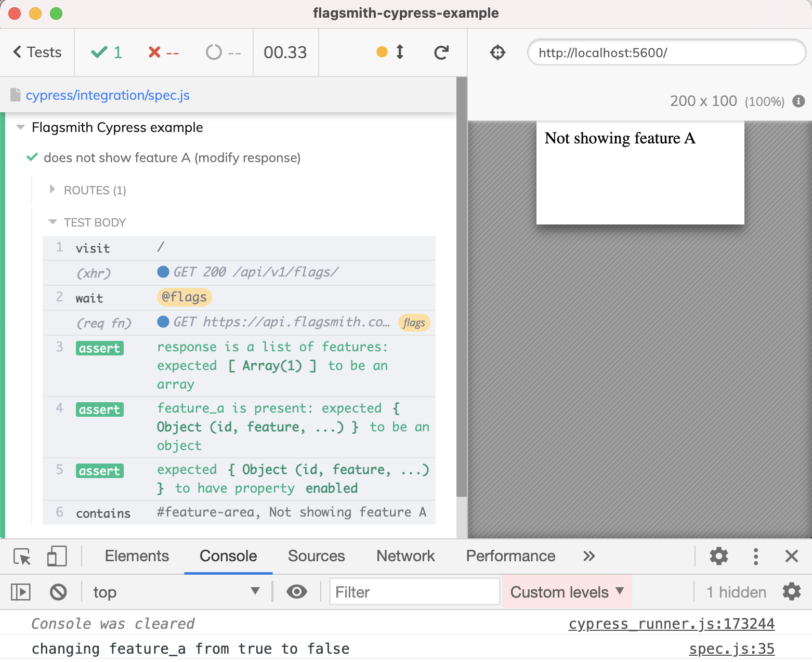This screenshot has height=662, width=812.
Task: Create a live expression with eye icon
Action: tap(296, 592)
